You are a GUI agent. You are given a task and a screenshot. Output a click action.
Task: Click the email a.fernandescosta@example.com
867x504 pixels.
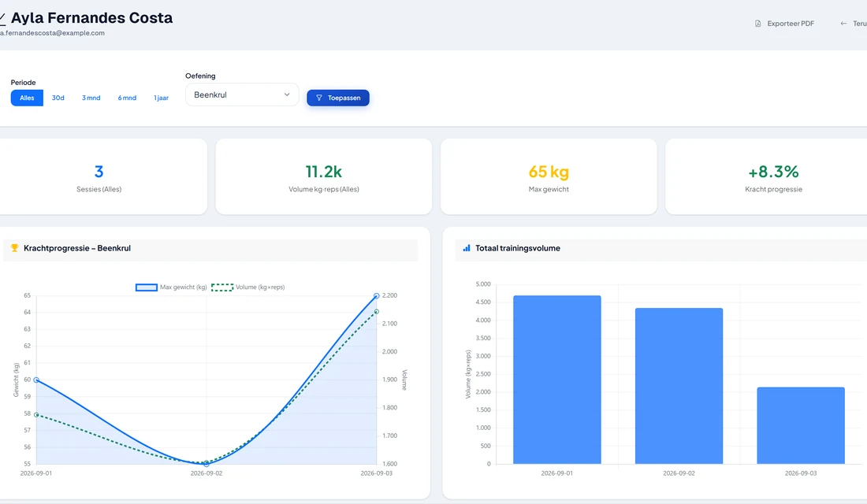tap(53, 33)
